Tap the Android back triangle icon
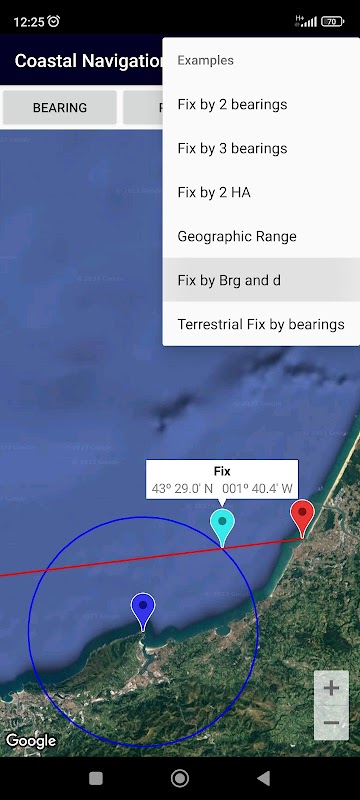The height and width of the screenshot is (800, 360). click(x=264, y=778)
